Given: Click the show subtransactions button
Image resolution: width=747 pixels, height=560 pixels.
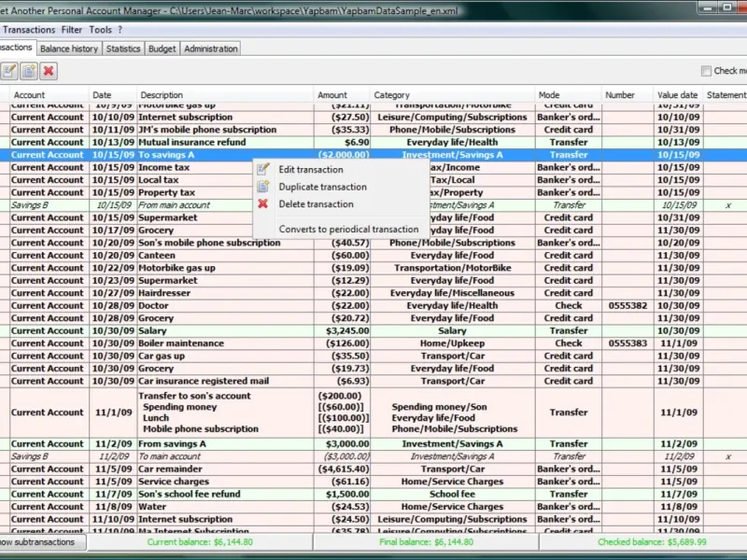Looking at the screenshot, I should 42,542.
